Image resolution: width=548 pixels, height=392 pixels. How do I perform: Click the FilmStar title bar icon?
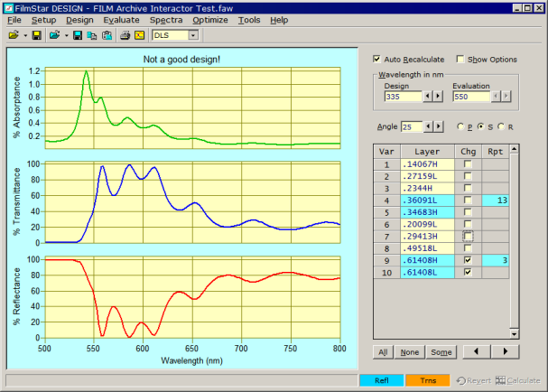pyautogui.click(x=8, y=8)
